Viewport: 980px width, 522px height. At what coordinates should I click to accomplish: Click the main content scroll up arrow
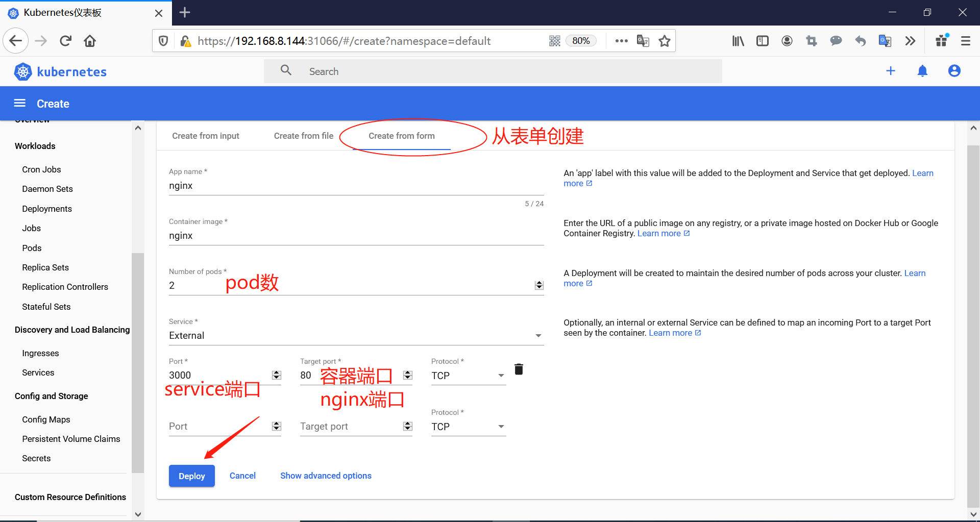(x=973, y=128)
